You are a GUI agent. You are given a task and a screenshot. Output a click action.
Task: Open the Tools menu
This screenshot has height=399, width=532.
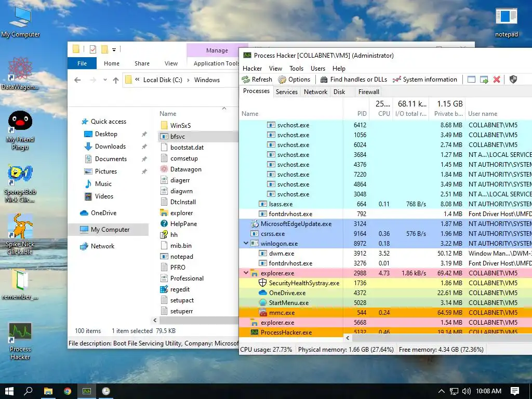pyautogui.click(x=296, y=69)
